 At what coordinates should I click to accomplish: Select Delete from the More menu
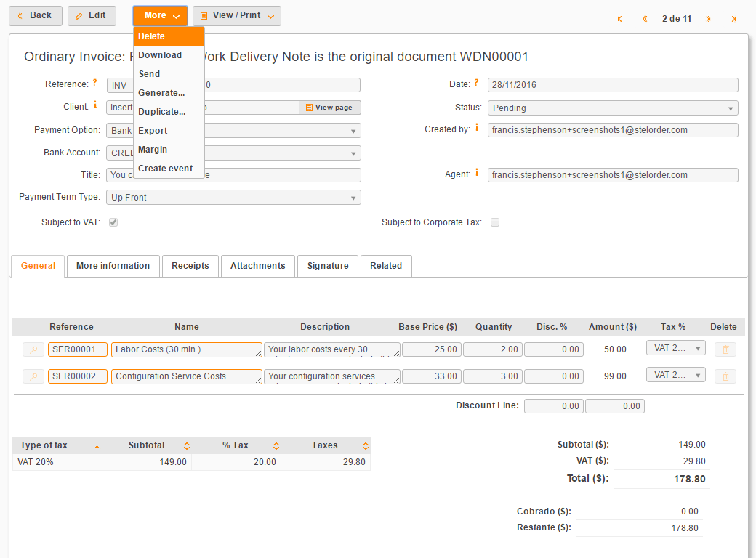click(169, 36)
